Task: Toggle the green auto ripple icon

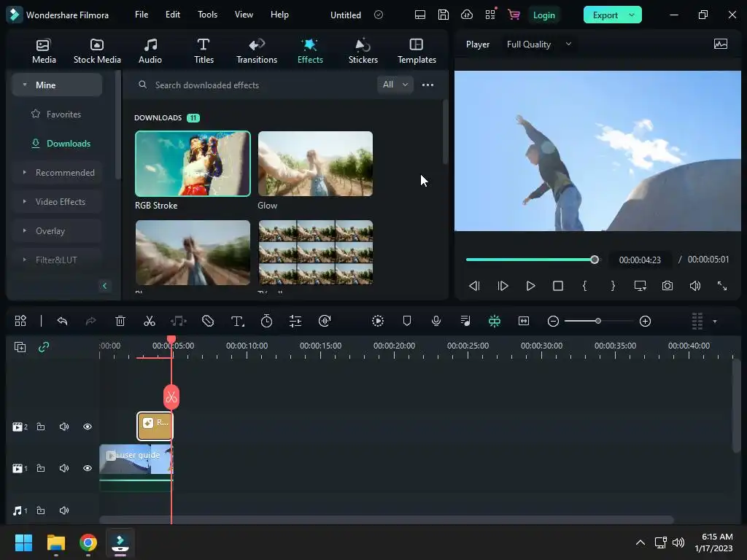Action: pos(495,321)
